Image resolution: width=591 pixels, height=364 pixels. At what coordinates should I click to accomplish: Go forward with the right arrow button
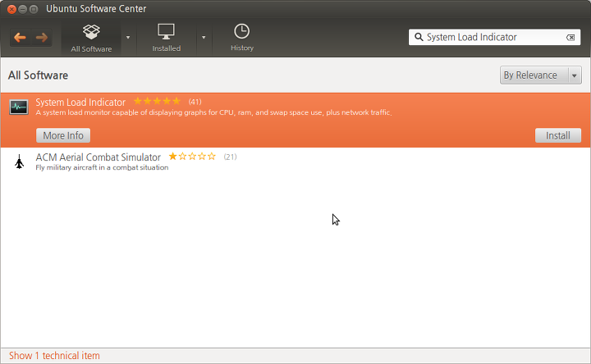[42, 37]
